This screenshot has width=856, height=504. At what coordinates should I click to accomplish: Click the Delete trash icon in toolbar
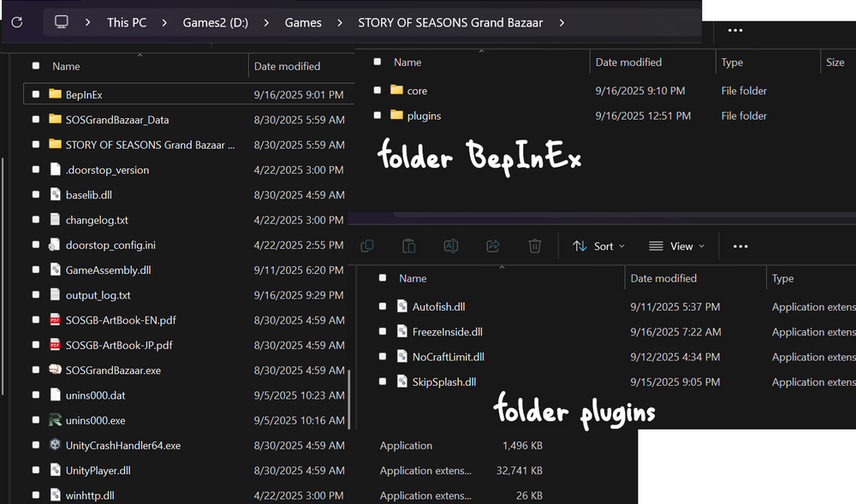(535, 246)
